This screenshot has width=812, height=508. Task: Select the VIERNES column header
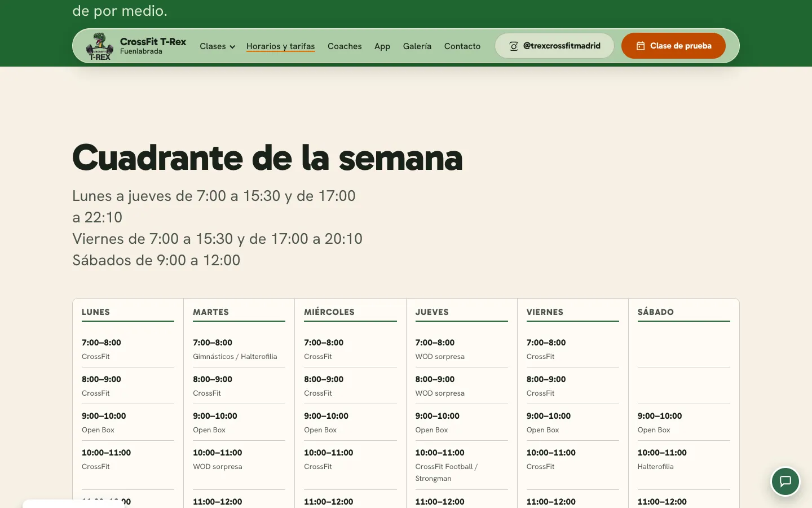[545, 312]
